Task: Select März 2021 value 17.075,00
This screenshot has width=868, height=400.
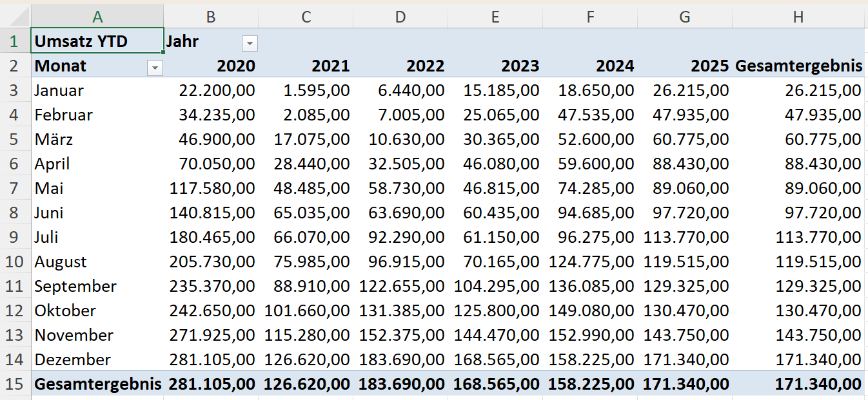Action: 306,140
